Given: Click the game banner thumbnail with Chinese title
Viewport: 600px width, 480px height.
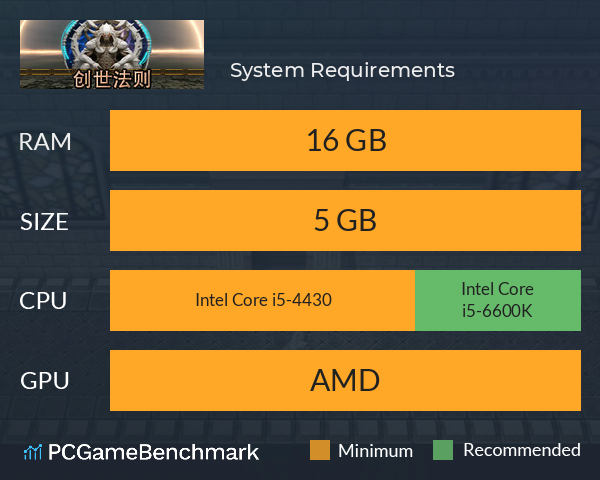Looking at the screenshot, I should (x=112, y=54).
